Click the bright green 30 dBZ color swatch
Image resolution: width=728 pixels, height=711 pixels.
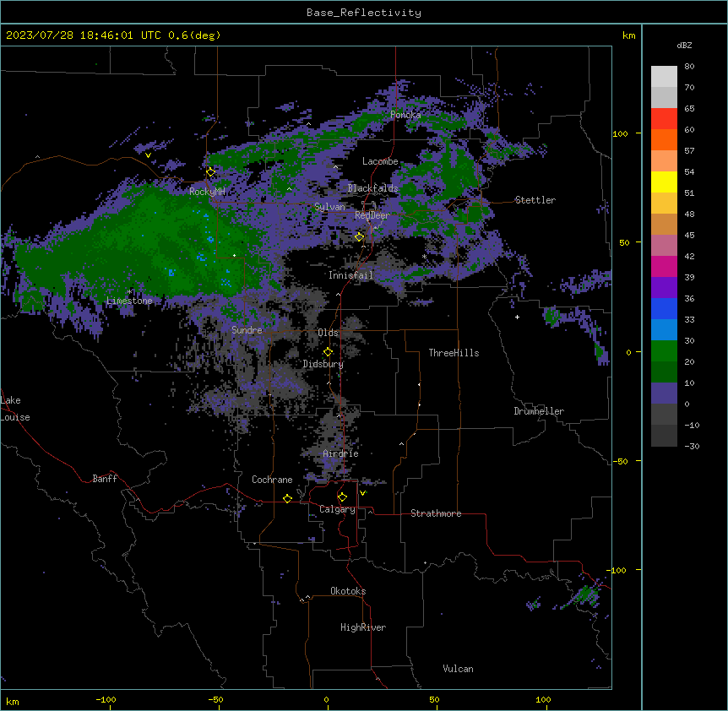click(664, 351)
